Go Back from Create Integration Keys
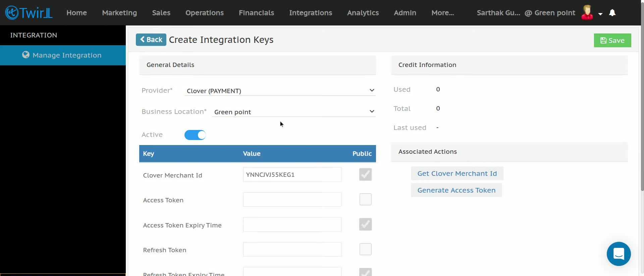The width and height of the screenshot is (644, 276). (x=151, y=40)
